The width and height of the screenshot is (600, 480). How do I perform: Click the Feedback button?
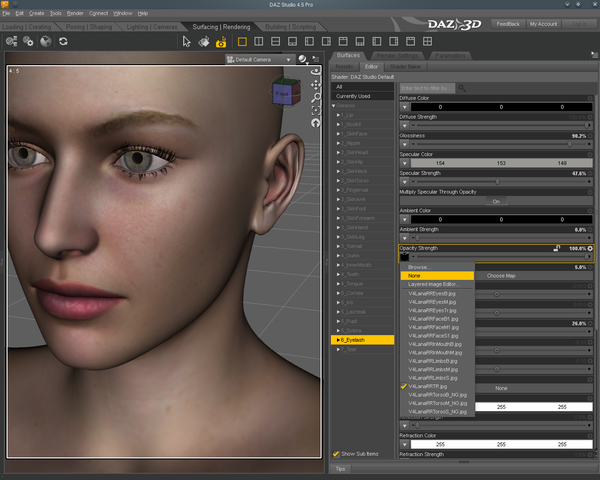click(507, 23)
